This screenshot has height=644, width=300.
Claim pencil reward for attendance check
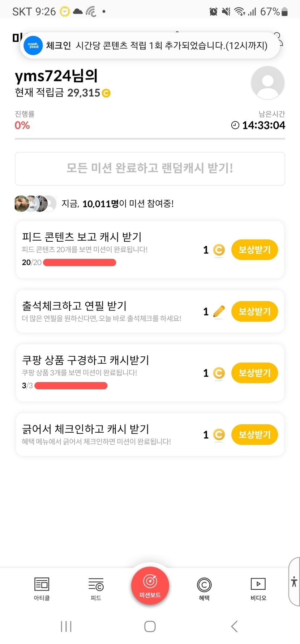coord(254,311)
